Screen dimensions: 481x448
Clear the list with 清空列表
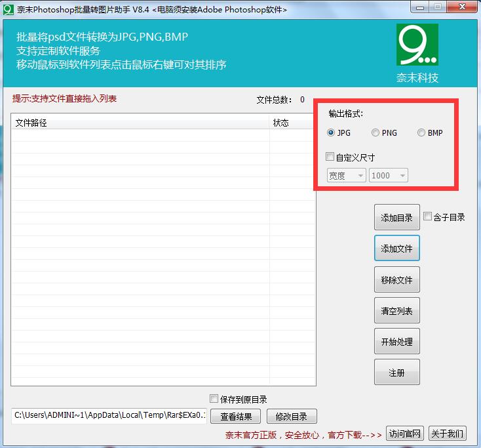397,310
